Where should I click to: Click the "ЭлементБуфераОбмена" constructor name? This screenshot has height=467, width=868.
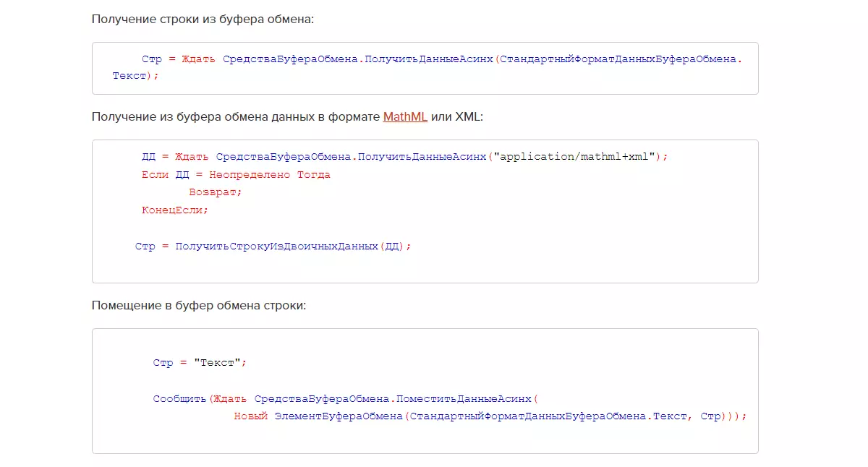point(339,416)
